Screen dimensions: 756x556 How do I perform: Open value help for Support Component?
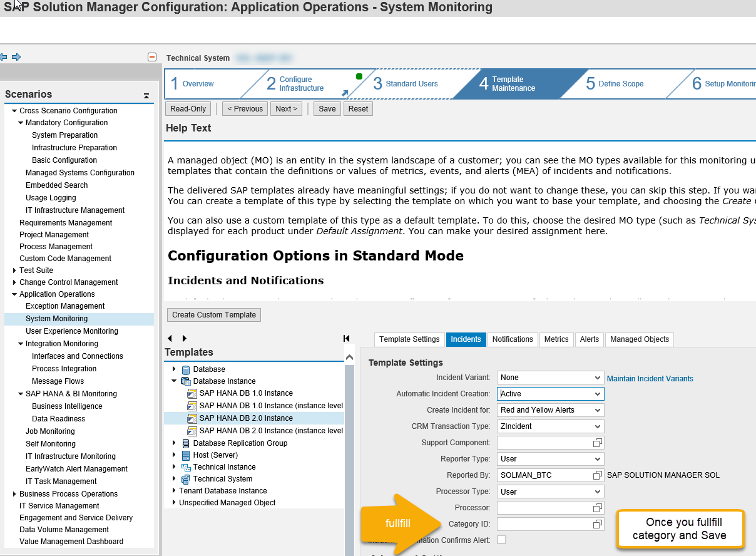tap(598, 443)
